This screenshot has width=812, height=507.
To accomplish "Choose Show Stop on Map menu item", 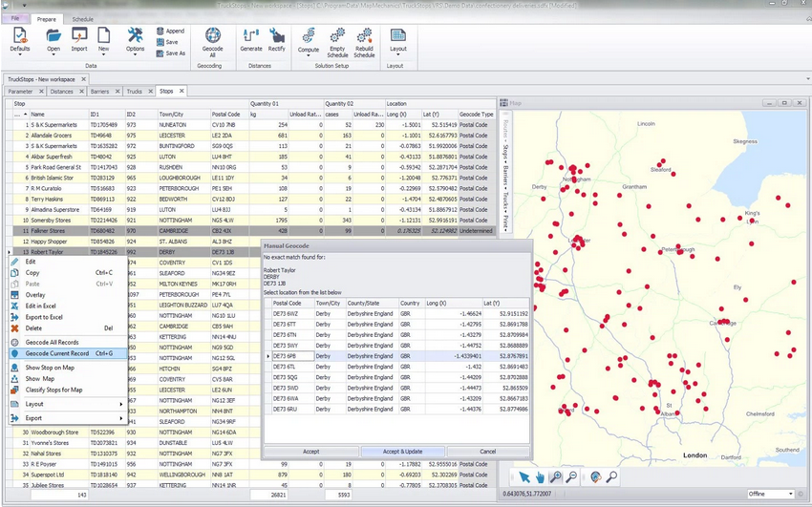I will click(x=52, y=367).
